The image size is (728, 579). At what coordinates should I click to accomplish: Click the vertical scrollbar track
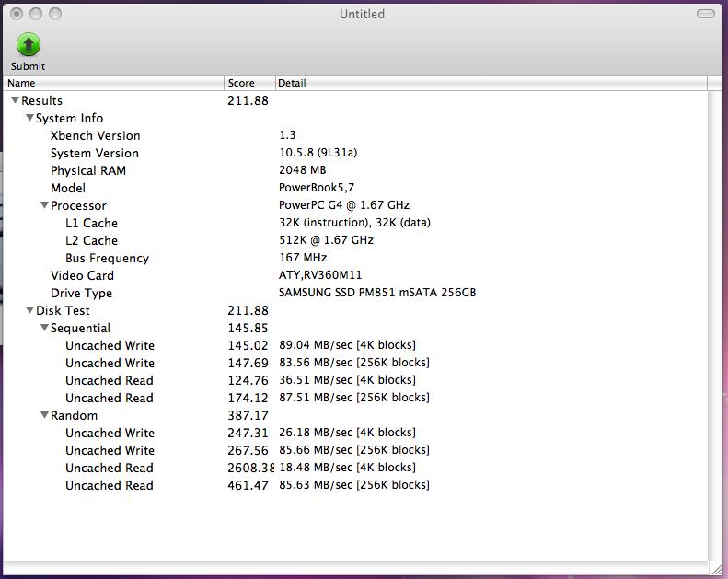click(715, 325)
